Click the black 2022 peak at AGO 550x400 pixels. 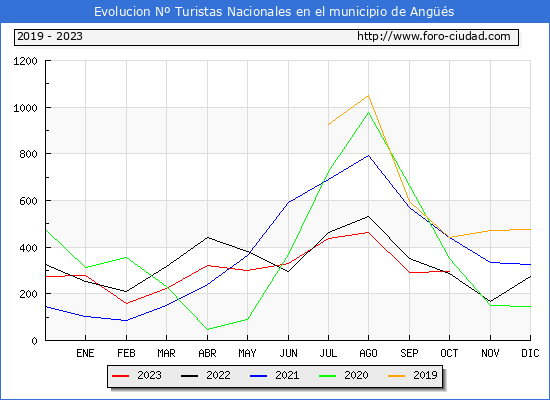368,216
